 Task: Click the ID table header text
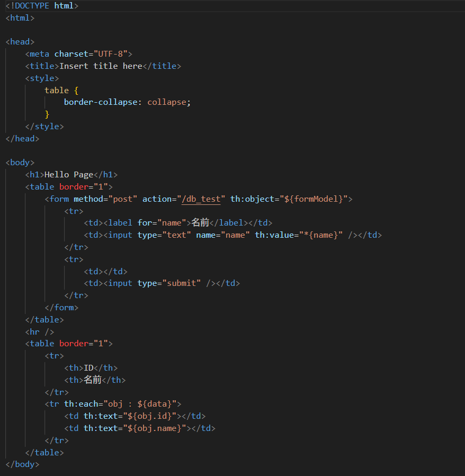tap(88, 368)
